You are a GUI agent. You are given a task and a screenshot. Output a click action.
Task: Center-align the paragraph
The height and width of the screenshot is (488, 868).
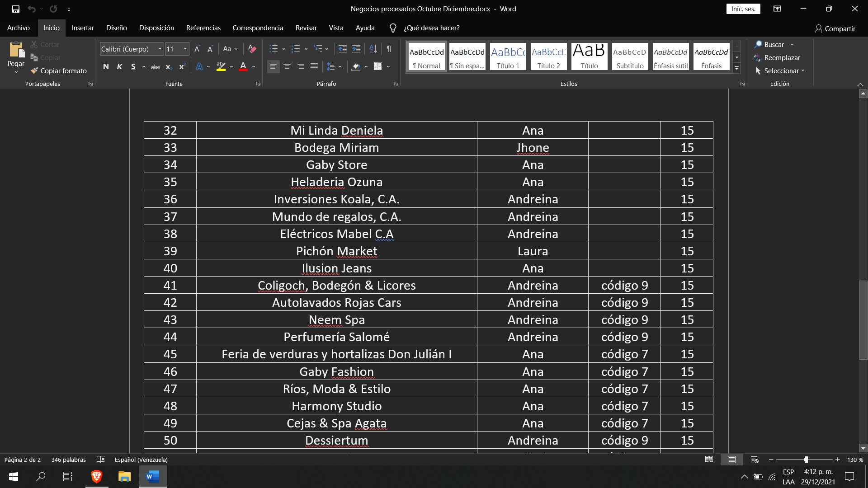(287, 67)
